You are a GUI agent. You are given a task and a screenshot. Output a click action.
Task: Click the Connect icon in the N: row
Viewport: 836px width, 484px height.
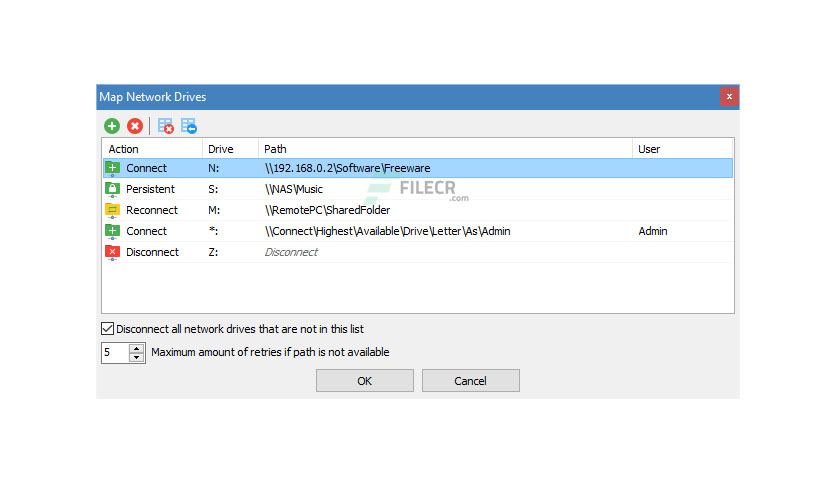112,168
